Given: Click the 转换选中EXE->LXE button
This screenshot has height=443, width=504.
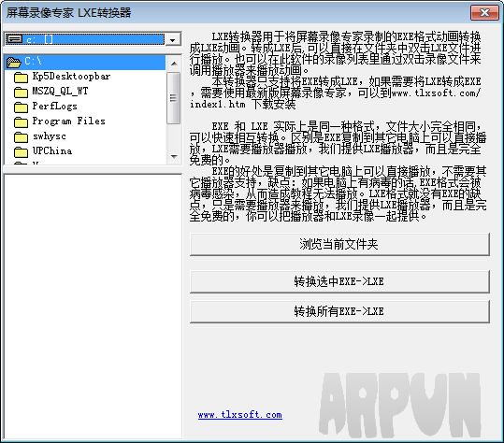Looking at the screenshot, I should pyautogui.click(x=339, y=281).
